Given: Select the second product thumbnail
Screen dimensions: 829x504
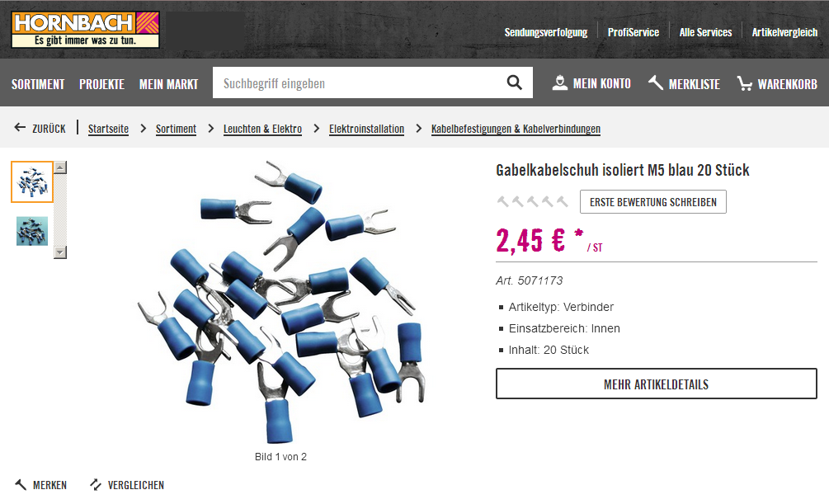Looking at the screenshot, I should coord(32,231).
